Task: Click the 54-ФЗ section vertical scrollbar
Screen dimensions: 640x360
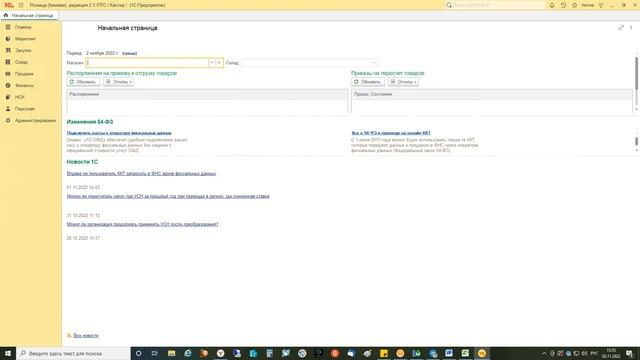Action: pyautogui.click(x=636, y=141)
